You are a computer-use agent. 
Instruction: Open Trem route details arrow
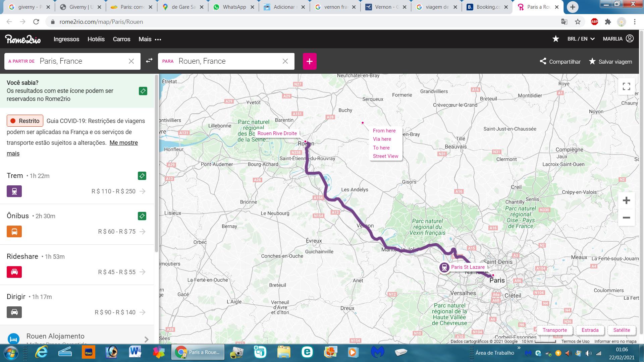[x=143, y=191]
